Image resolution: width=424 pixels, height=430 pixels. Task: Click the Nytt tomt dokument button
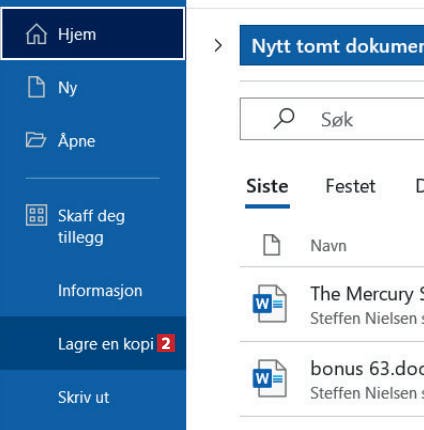(332, 45)
